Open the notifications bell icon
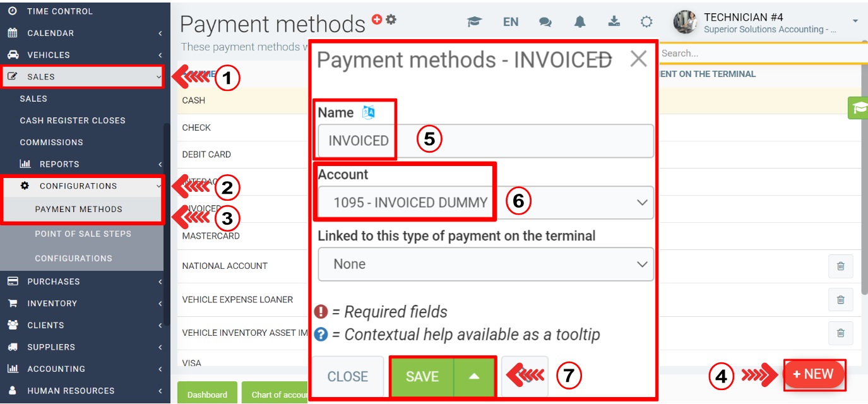 tap(580, 22)
